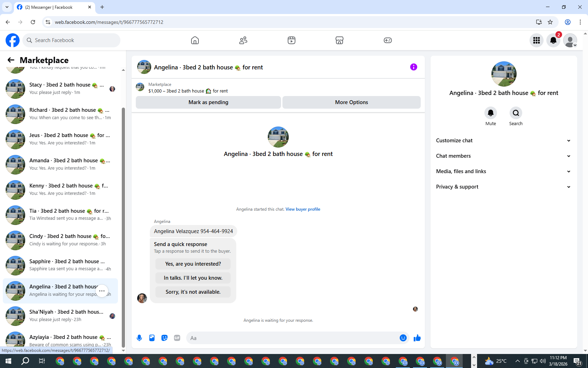The width and height of the screenshot is (588, 368).
Task: Open Marketplace icon in top navigation
Action: pos(339,40)
